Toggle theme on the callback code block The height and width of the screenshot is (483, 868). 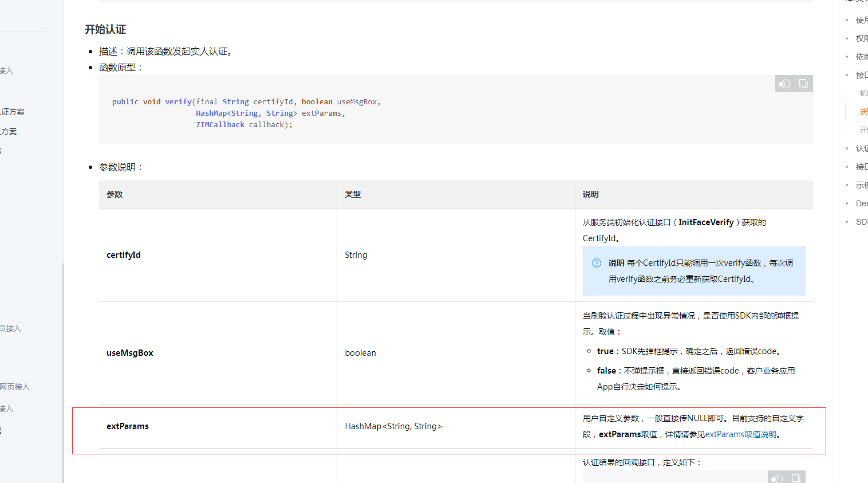click(x=777, y=478)
